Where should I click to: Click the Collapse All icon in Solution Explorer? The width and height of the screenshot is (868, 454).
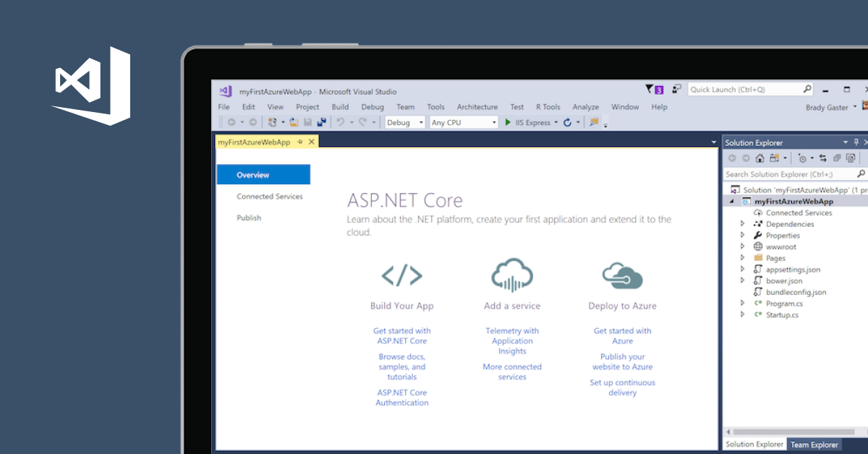(837, 158)
